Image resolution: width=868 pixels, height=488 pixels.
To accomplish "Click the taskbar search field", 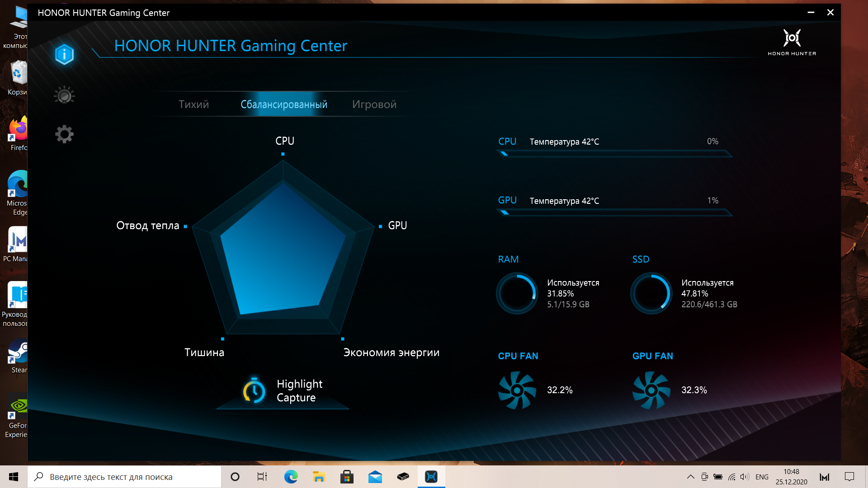I will 124,477.
